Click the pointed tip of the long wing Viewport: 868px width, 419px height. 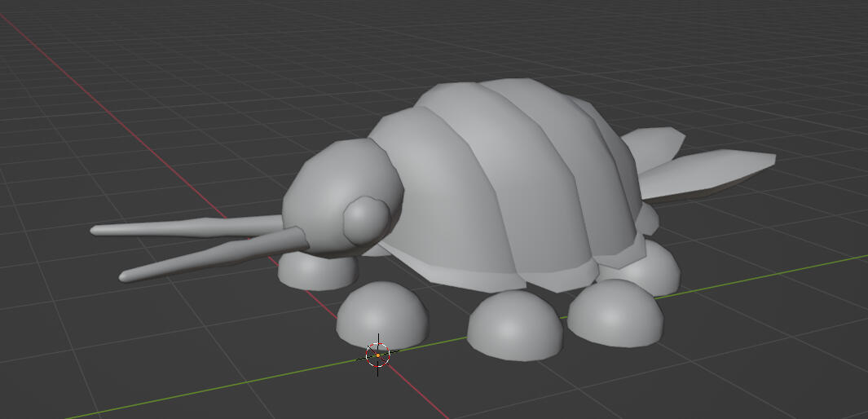pyautogui.click(x=770, y=159)
